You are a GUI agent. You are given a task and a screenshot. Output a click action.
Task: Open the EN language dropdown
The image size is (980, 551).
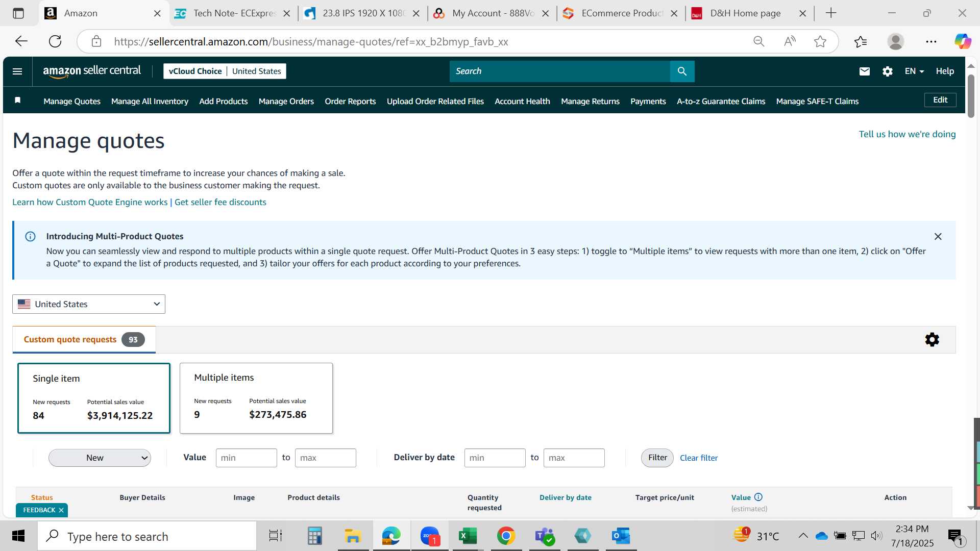pyautogui.click(x=914, y=71)
